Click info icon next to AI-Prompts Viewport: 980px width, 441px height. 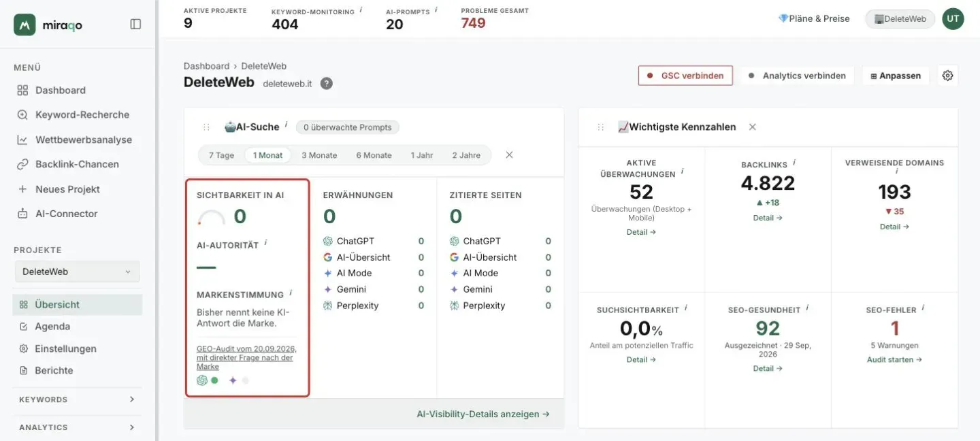pyautogui.click(x=436, y=10)
